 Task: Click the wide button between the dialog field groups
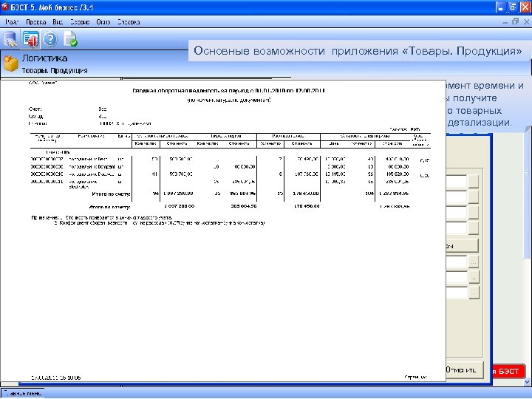463,245
